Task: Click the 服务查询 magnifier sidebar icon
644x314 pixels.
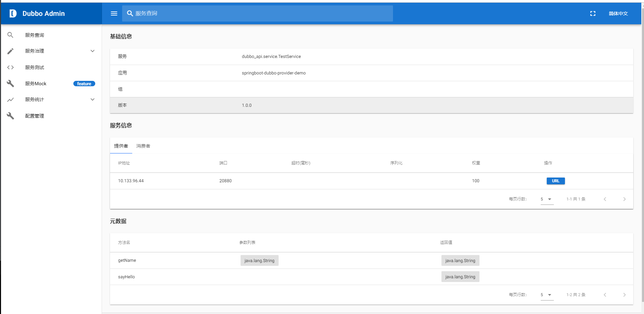Action: (10, 35)
